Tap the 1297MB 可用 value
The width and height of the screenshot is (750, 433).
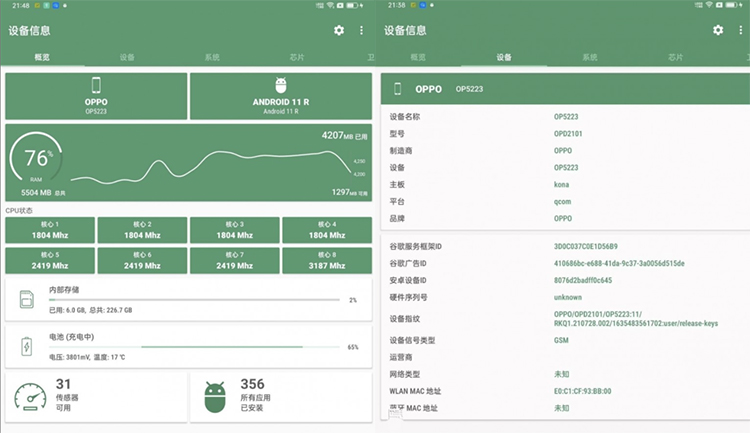tap(350, 192)
